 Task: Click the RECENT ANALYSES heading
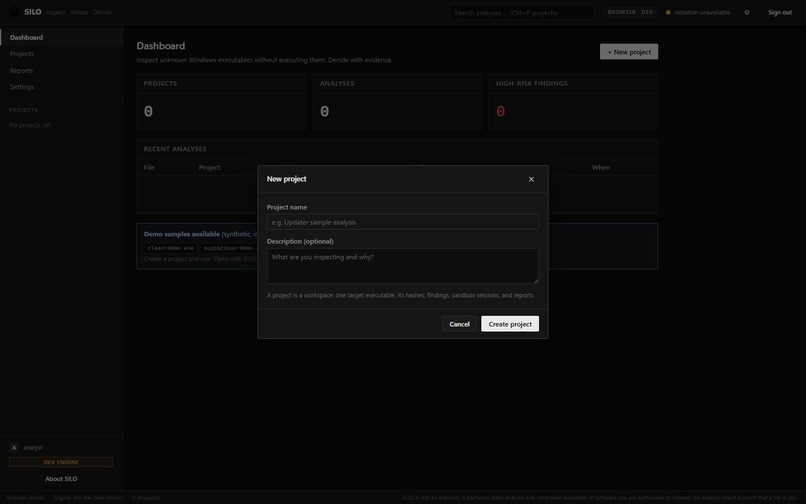pos(175,149)
